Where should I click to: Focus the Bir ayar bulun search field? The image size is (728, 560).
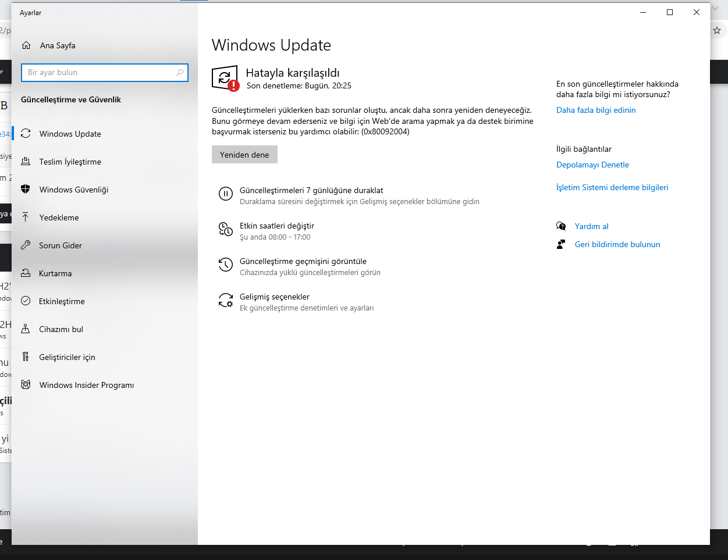[105, 72]
